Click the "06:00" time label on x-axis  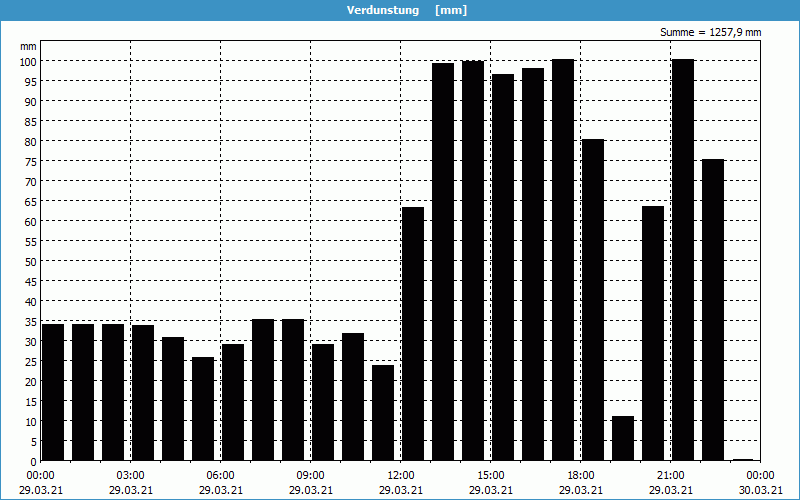220,476
